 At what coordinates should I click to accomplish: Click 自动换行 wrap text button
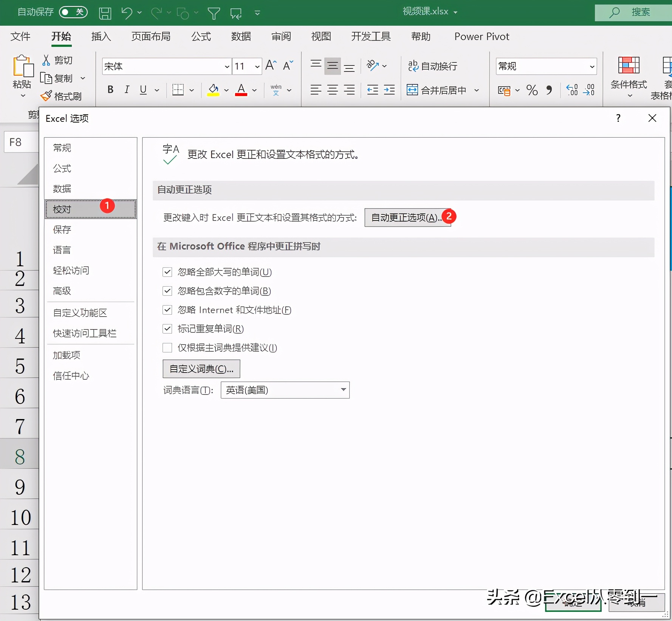[x=433, y=66]
